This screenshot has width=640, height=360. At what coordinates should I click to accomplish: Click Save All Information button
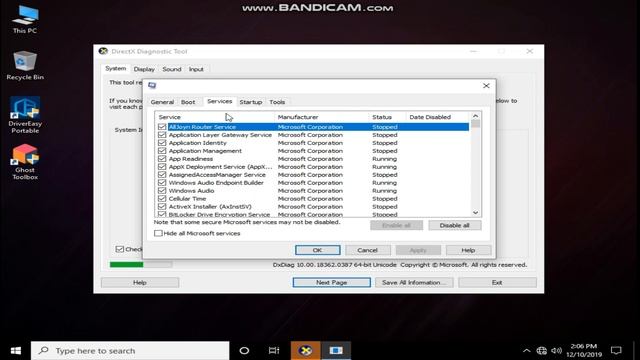pyautogui.click(x=414, y=282)
